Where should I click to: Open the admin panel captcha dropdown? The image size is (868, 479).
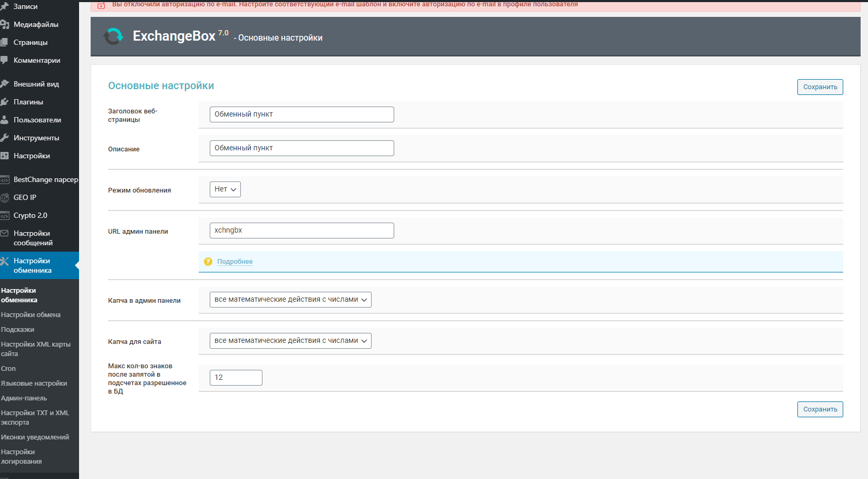[x=290, y=300]
